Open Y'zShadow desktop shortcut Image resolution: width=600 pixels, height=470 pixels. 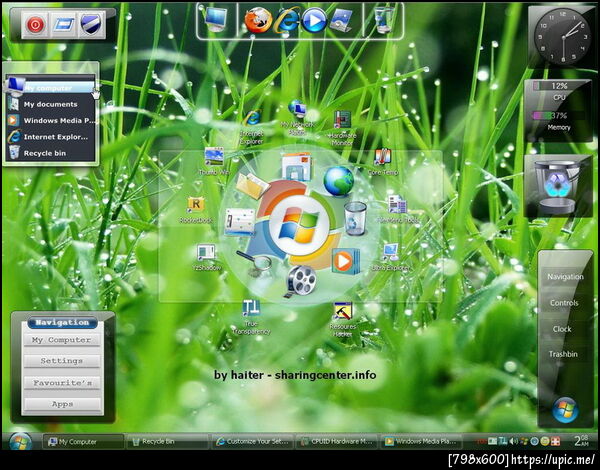point(207,258)
